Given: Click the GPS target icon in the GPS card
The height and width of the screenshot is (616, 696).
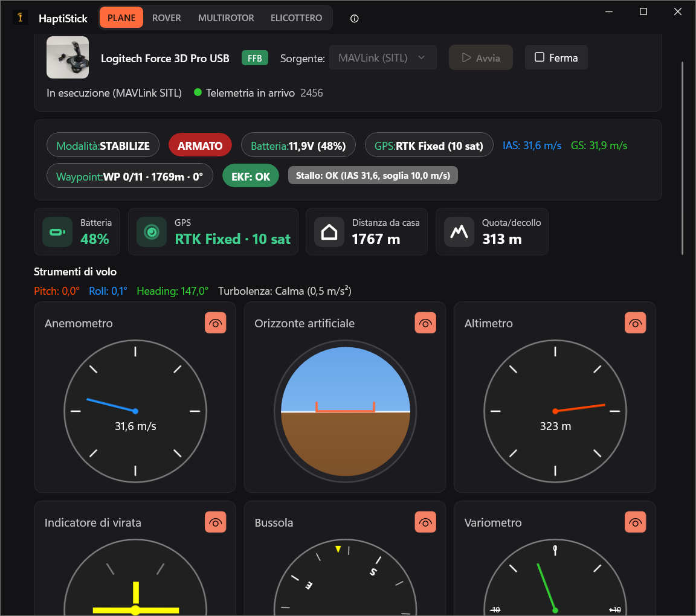Looking at the screenshot, I should pos(152,232).
